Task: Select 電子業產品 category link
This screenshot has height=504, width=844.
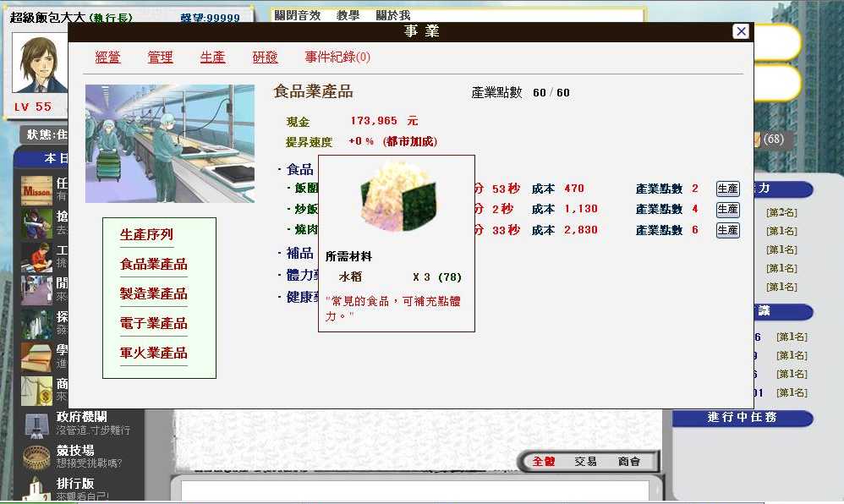Action: point(153,323)
